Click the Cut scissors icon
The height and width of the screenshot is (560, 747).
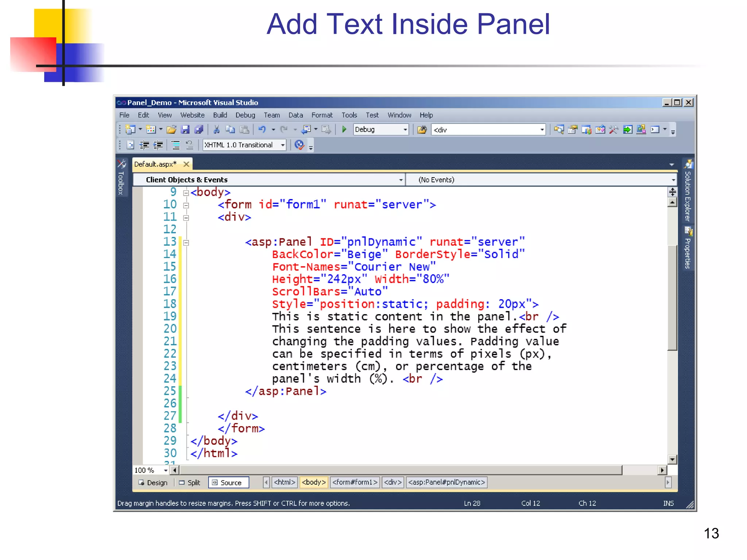(216, 129)
